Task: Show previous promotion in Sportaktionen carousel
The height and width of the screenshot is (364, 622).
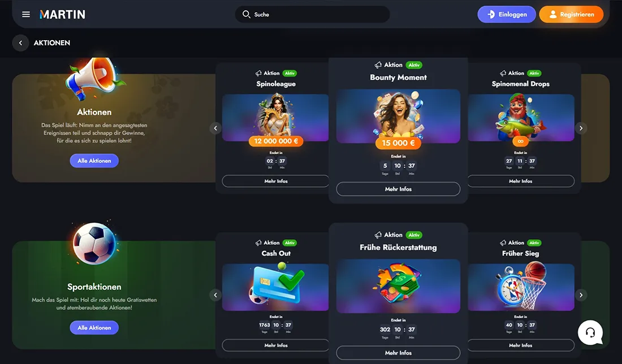Action: tap(215, 295)
